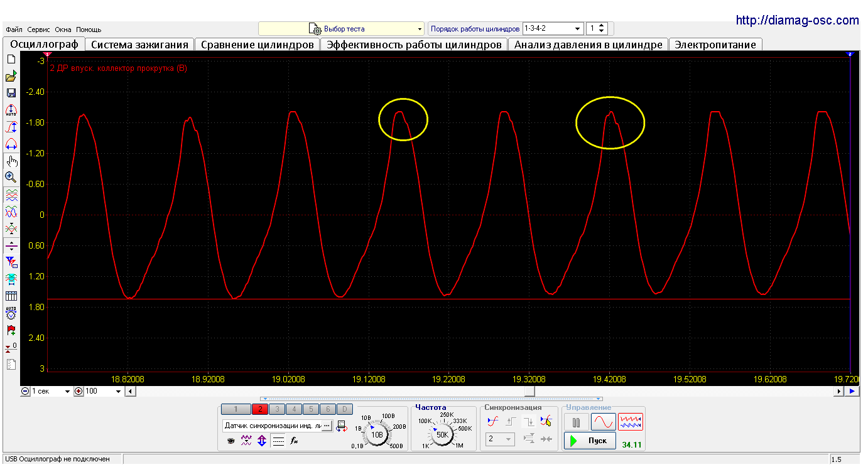The width and height of the screenshot is (868, 467).
Task: Open the Сервис menu
Action: click(39, 30)
